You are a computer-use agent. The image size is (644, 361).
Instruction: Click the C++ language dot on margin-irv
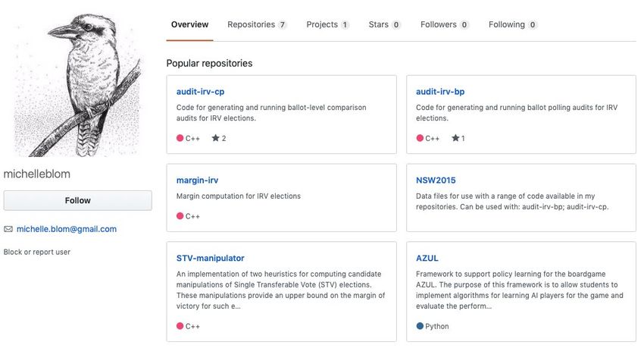point(180,216)
